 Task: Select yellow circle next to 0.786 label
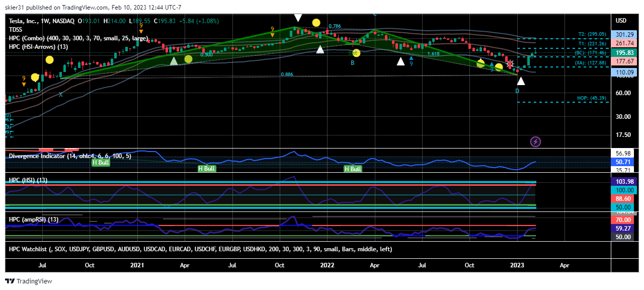pyautogui.click(x=316, y=23)
